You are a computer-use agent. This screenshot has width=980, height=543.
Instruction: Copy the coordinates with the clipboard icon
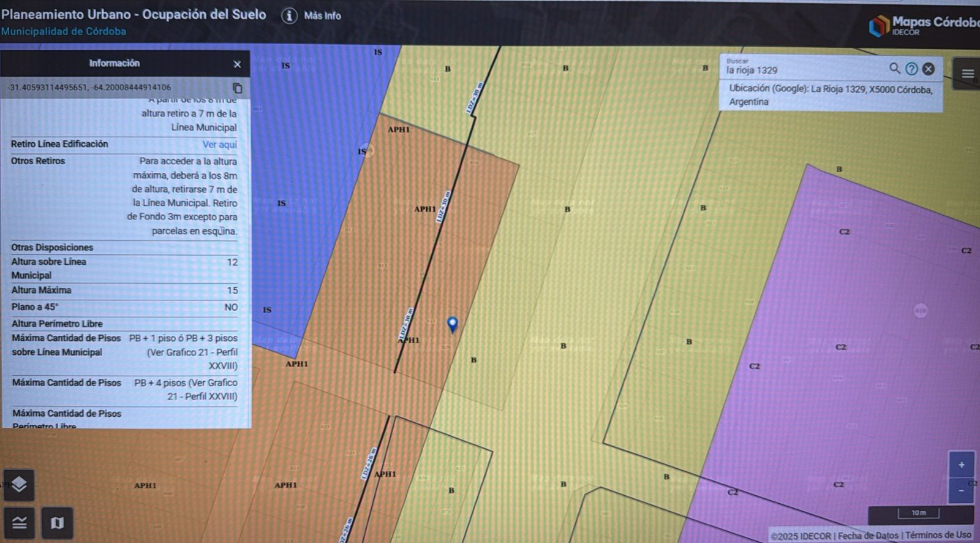click(238, 88)
